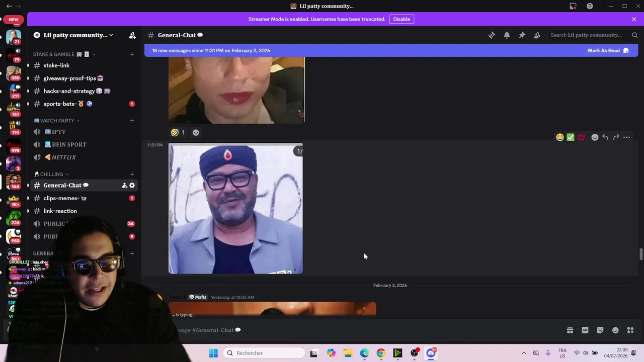Open the GIF picker

pos(585,330)
